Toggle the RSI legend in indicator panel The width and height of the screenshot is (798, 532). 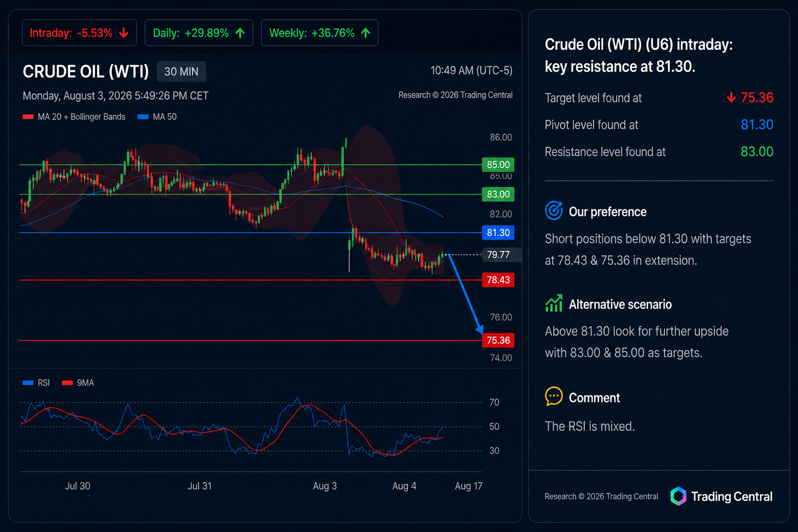pyautogui.click(x=36, y=383)
